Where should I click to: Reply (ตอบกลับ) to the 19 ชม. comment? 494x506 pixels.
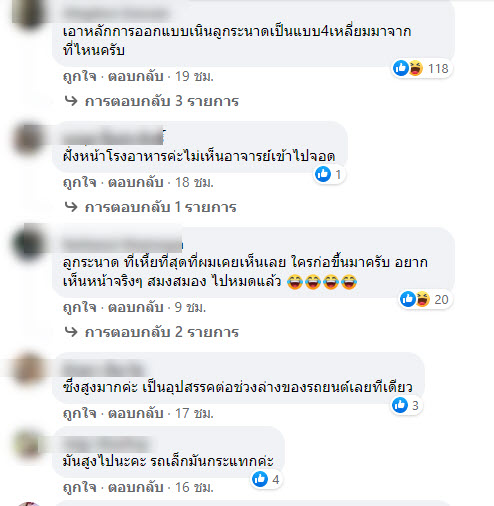point(136,76)
